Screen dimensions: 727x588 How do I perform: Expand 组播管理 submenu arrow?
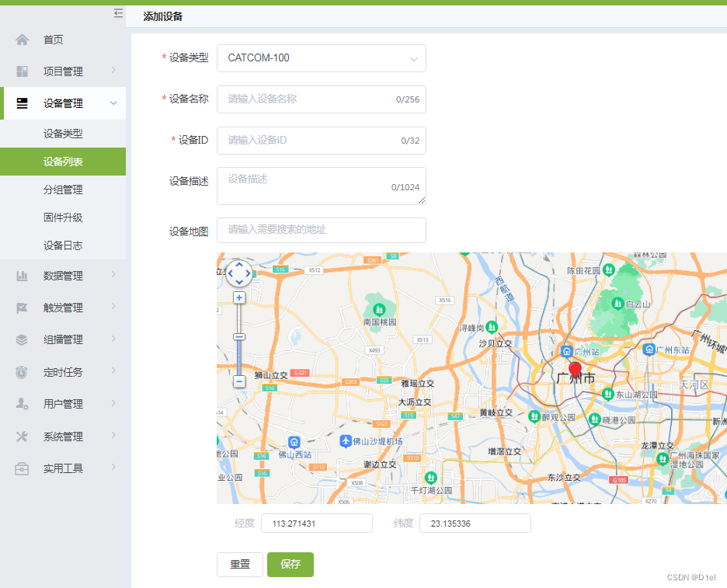[x=113, y=339]
